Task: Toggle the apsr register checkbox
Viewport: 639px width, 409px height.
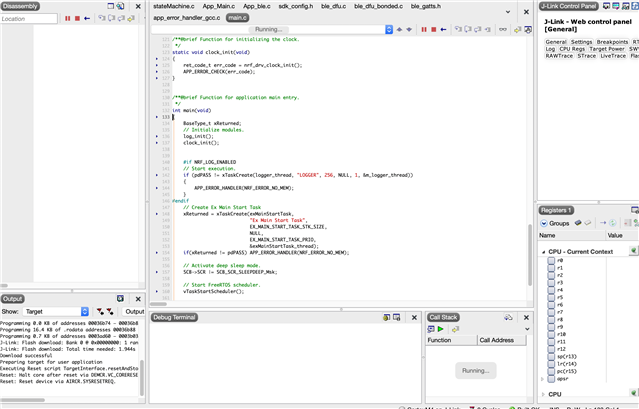Action: point(551,379)
